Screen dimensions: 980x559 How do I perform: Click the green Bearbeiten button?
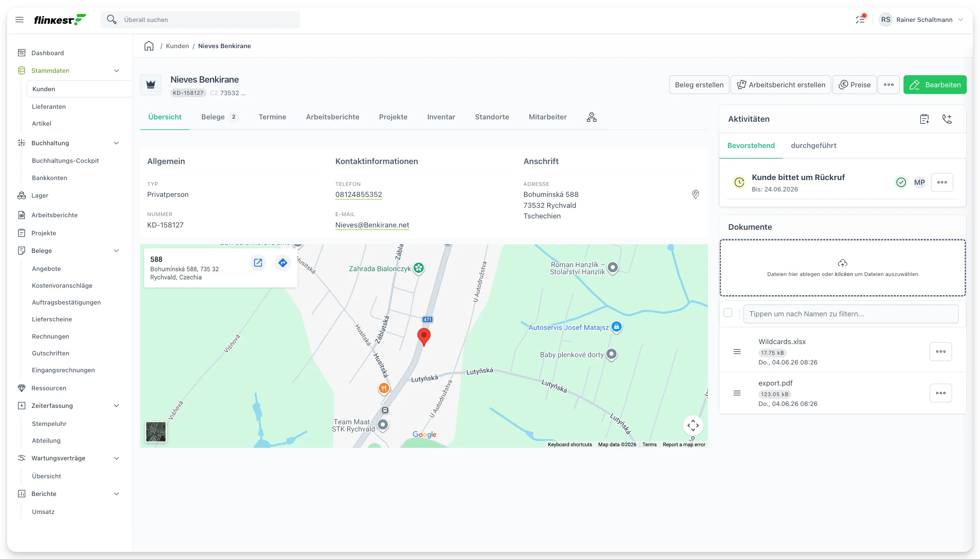pos(935,85)
